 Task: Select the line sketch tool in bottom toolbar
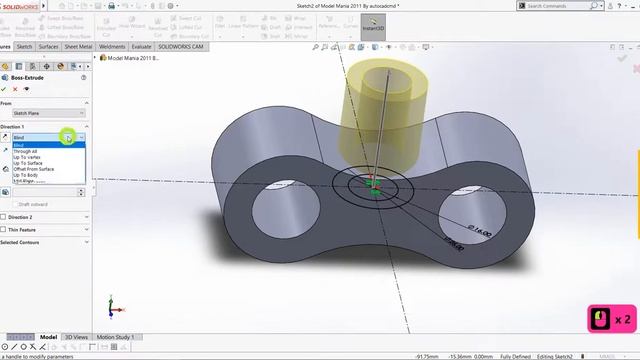tap(14, 347)
